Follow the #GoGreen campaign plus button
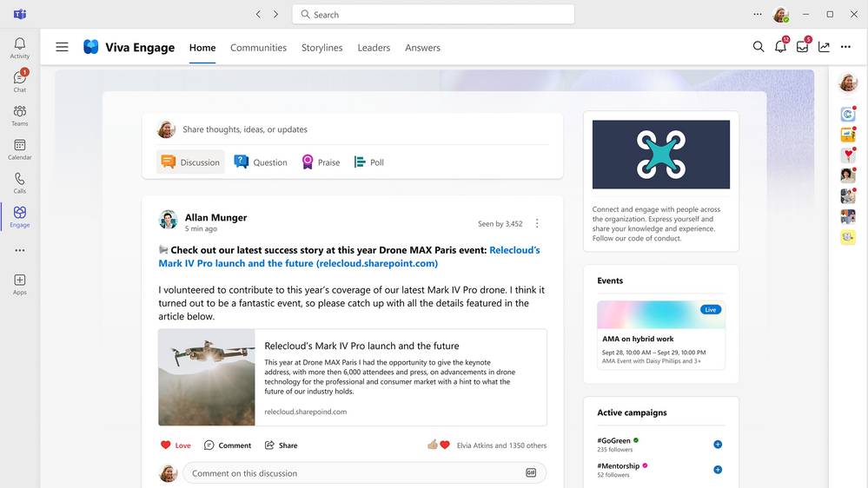868x488 pixels. (x=718, y=445)
